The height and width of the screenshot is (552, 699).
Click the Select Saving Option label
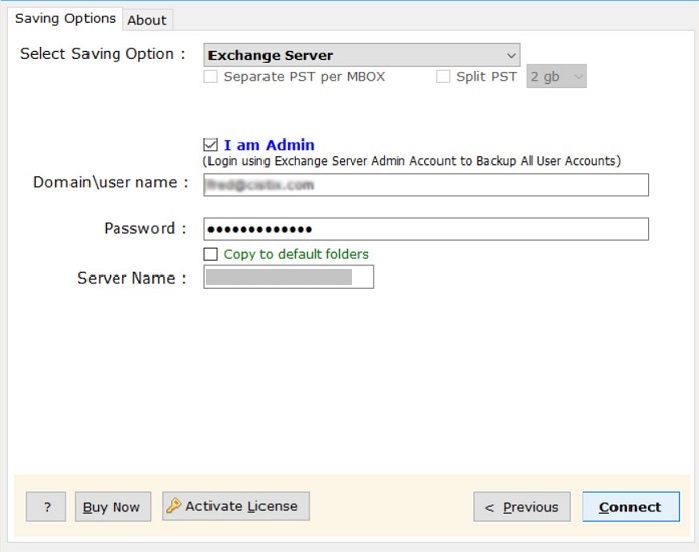(103, 54)
